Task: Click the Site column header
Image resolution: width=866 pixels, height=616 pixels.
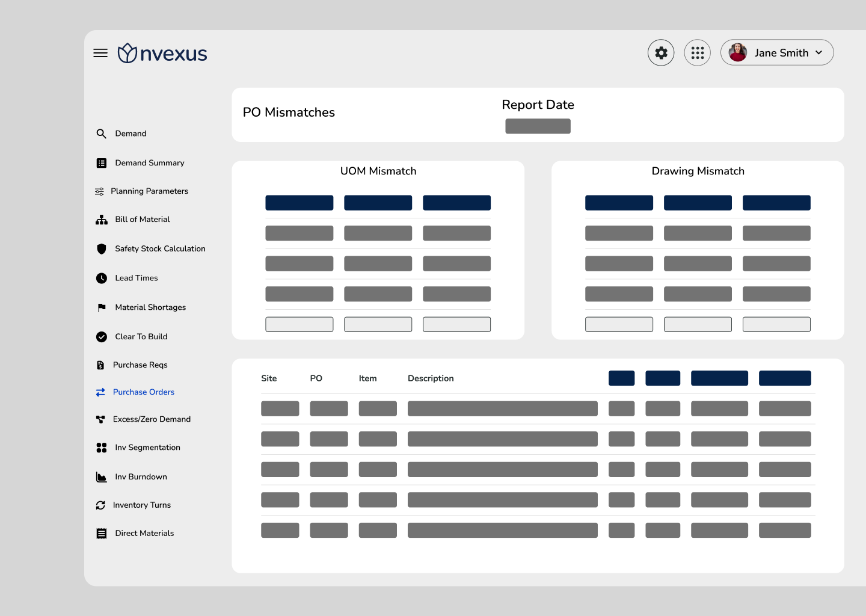Action: [x=269, y=378]
